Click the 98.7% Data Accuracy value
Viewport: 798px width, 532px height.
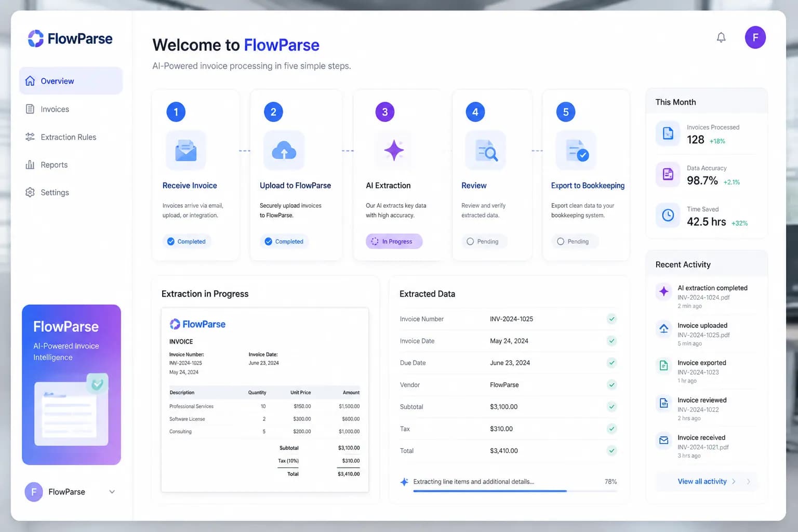point(702,181)
